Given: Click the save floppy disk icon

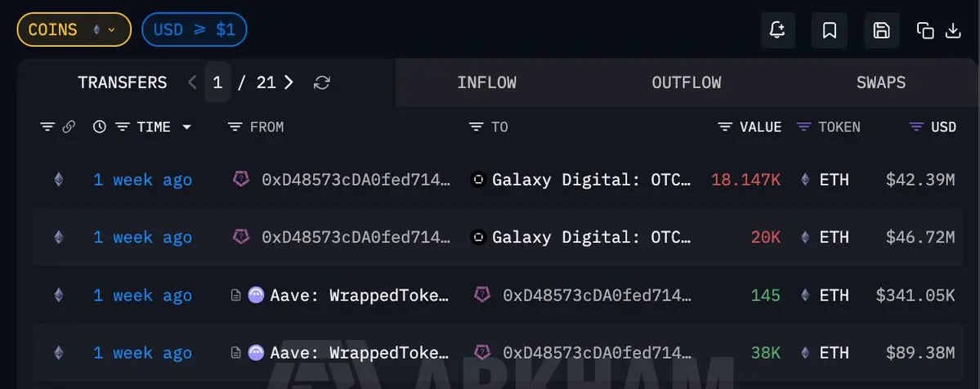Looking at the screenshot, I should pos(881,31).
